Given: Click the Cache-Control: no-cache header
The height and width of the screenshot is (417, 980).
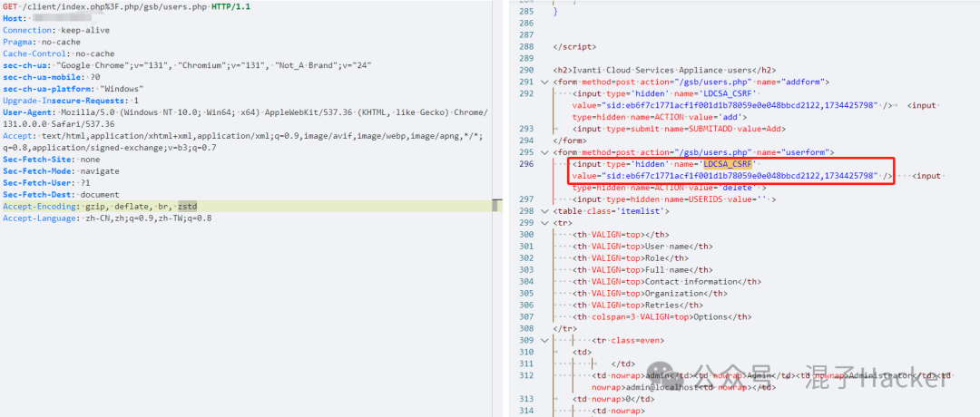Looking at the screenshot, I should point(59,53).
